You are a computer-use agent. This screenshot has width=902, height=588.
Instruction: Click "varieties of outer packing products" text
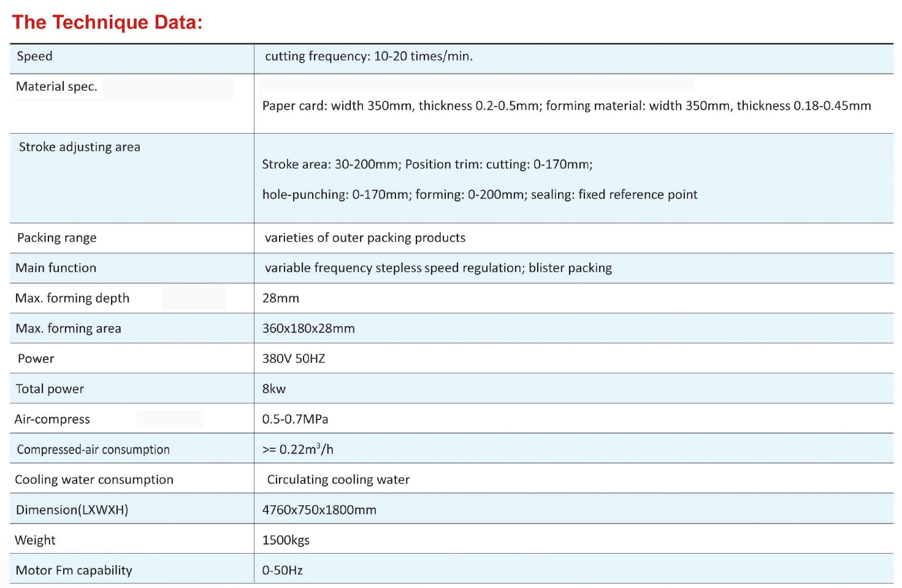point(365,238)
